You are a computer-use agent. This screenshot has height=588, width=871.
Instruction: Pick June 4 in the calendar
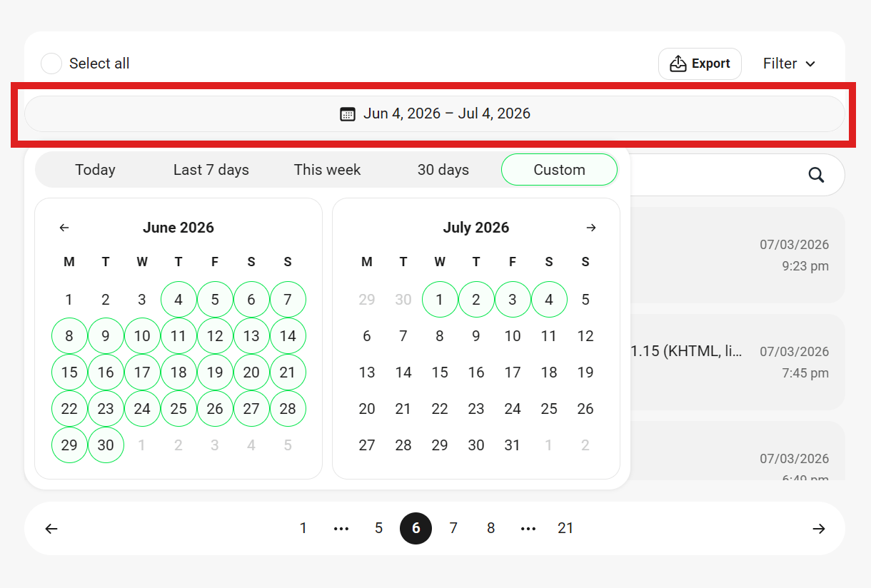(x=178, y=300)
